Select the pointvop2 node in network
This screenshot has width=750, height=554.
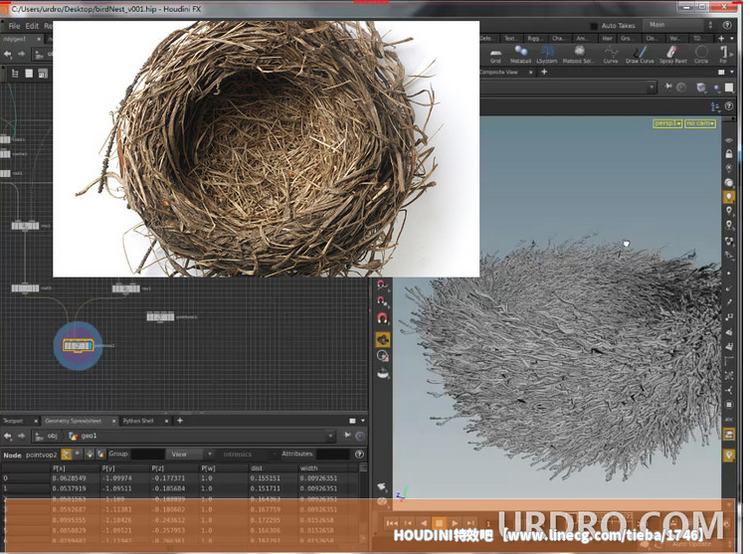(77, 345)
